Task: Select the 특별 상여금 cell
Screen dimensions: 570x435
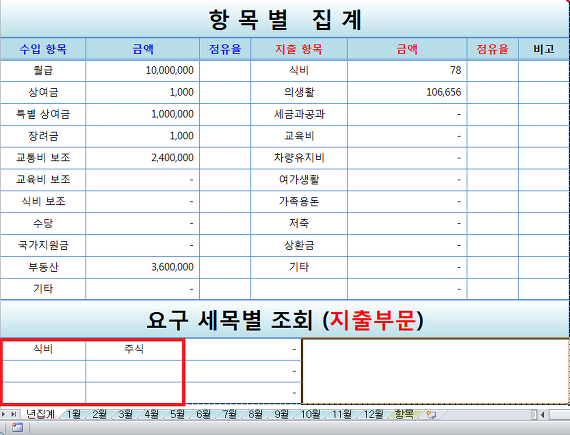Action: [x=43, y=114]
